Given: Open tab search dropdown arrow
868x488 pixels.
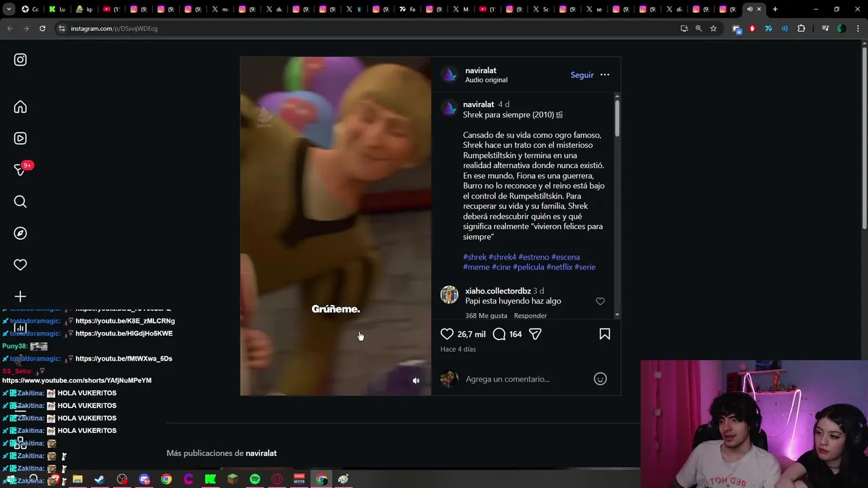Looking at the screenshot, I should pos(9,9).
